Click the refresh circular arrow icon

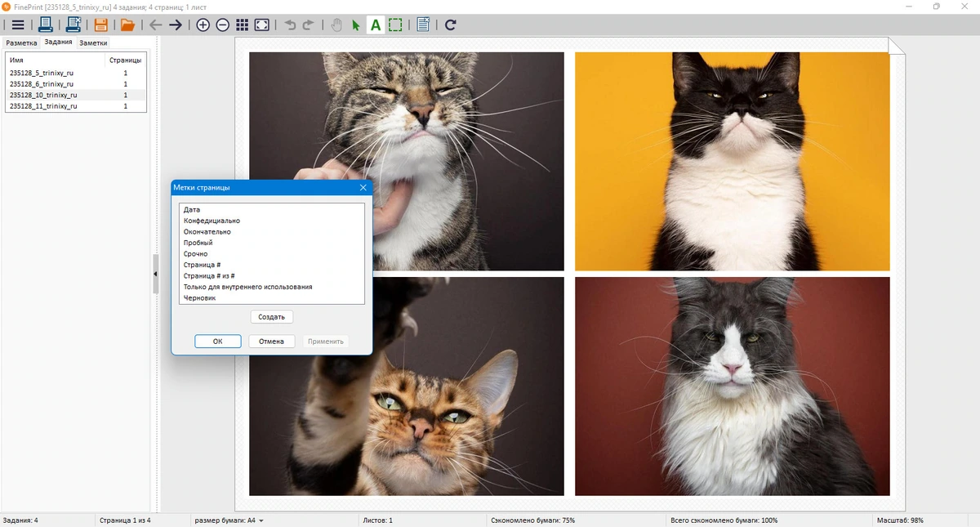(450, 25)
